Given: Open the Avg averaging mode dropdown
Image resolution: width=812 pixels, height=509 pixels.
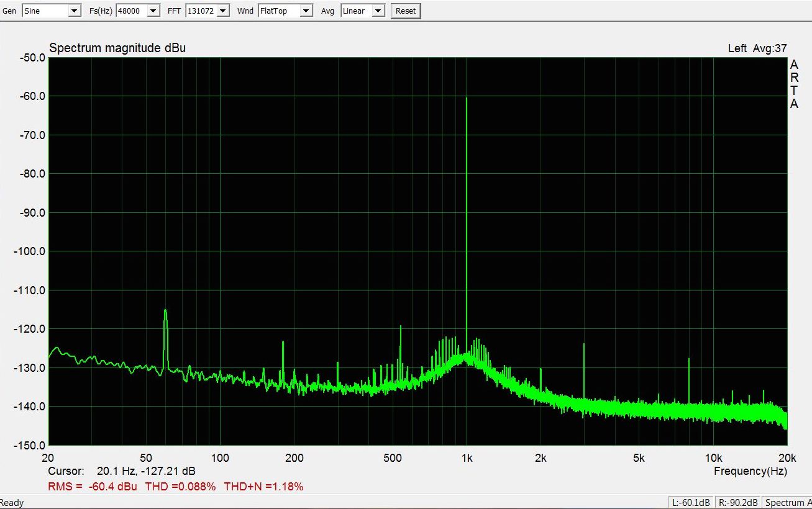Looking at the screenshot, I should tap(363, 11).
